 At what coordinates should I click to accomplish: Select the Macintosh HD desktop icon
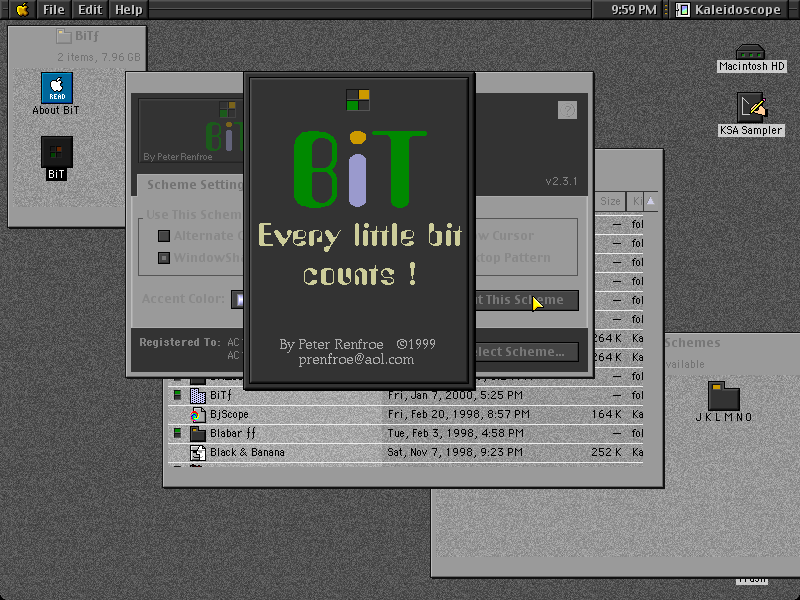750,52
